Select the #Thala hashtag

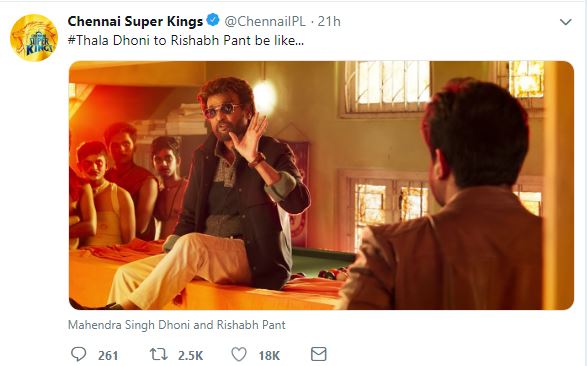(89, 40)
